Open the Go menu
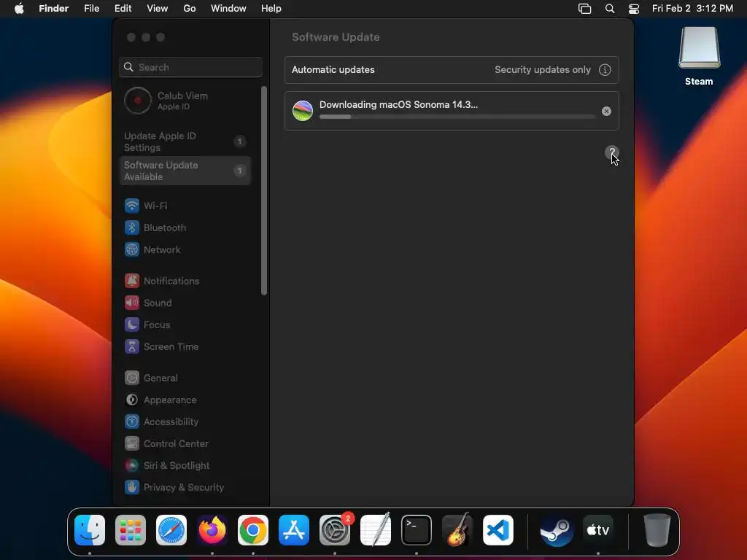747x560 pixels. point(190,9)
